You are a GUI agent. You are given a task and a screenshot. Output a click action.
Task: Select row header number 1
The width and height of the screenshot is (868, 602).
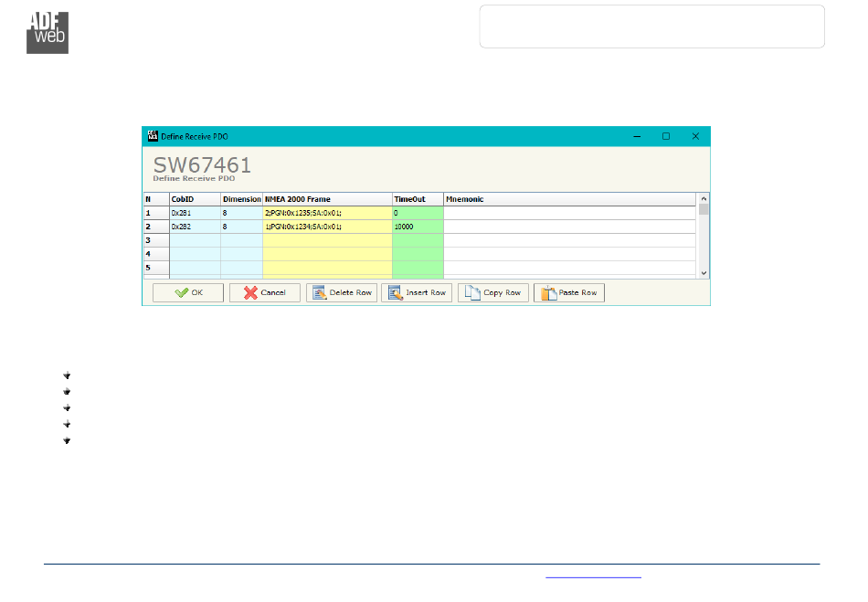[x=156, y=213]
